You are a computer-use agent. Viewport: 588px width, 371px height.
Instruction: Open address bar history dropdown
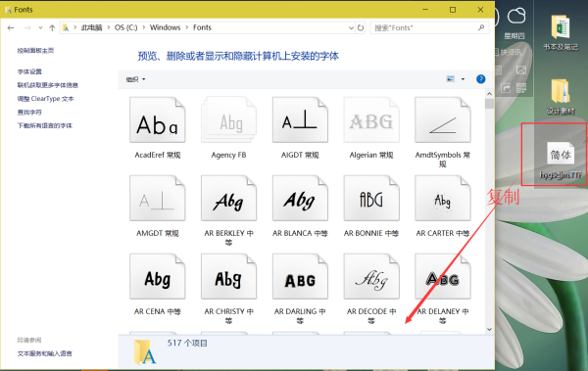tap(351, 27)
